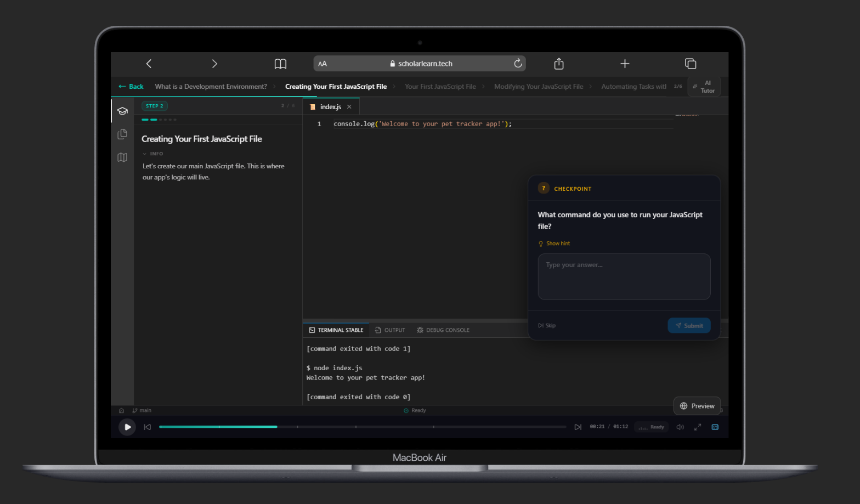This screenshot has height=504, width=860.
Task: Click the 2/6 lesson counter
Action: pos(678,87)
